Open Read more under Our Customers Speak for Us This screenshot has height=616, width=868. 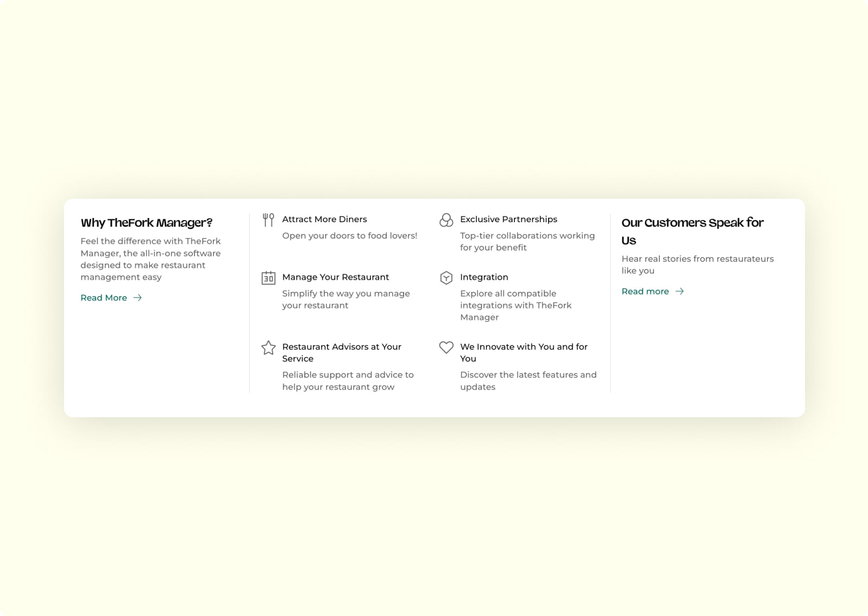tap(653, 292)
